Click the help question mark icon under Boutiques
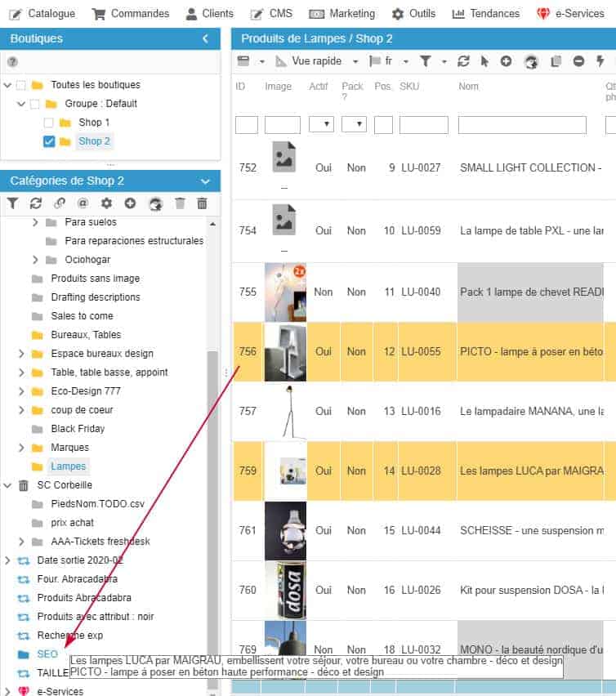616x696 pixels. (x=12, y=62)
